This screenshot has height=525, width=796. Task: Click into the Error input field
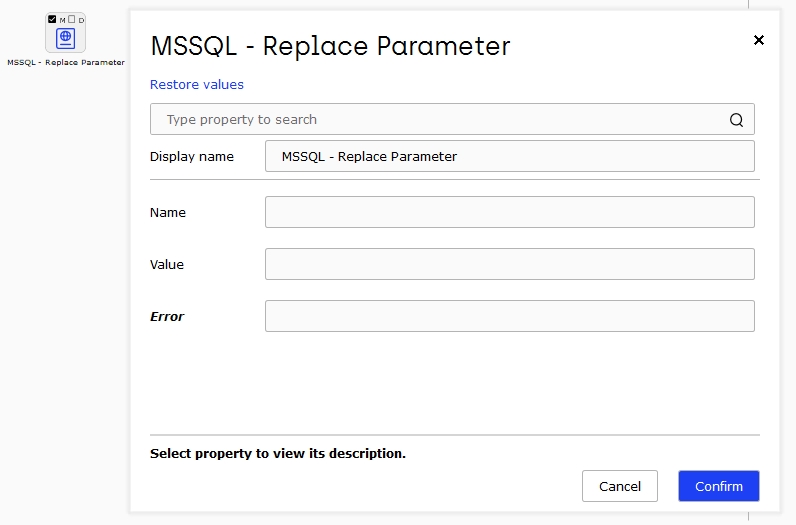[x=510, y=316]
